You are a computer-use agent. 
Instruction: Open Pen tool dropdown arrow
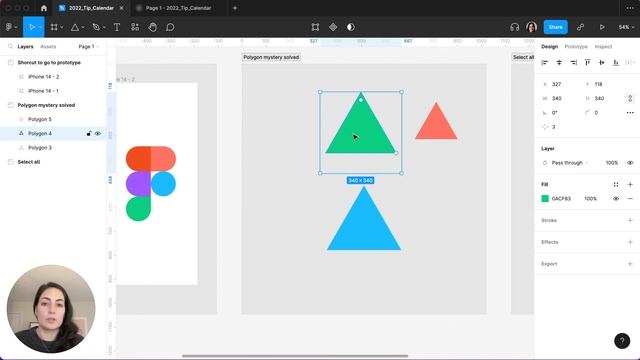pyautogui.click(x=104, y=27)
